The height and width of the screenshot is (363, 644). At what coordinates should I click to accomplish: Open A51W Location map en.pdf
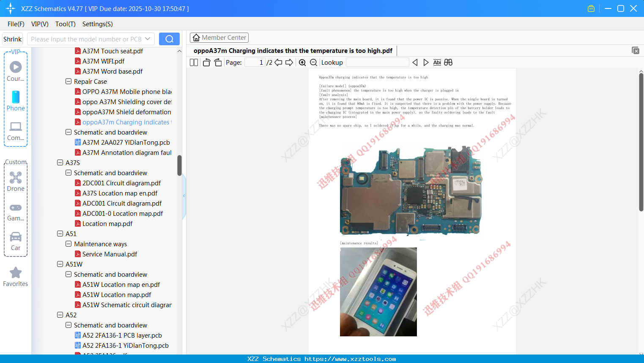pos(117,285)
